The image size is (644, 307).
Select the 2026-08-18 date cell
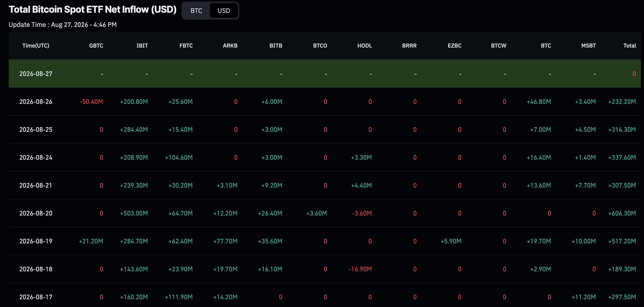[36, 269]
